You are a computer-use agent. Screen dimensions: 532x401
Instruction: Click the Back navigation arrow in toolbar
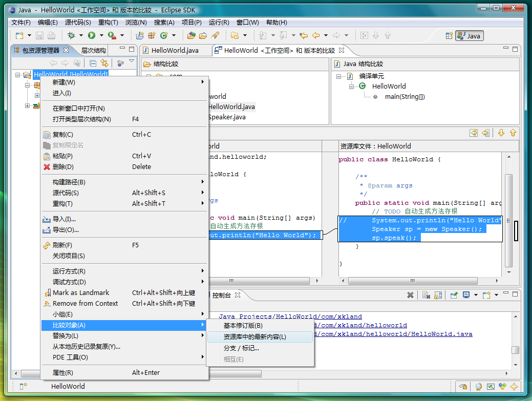point(316,35)
